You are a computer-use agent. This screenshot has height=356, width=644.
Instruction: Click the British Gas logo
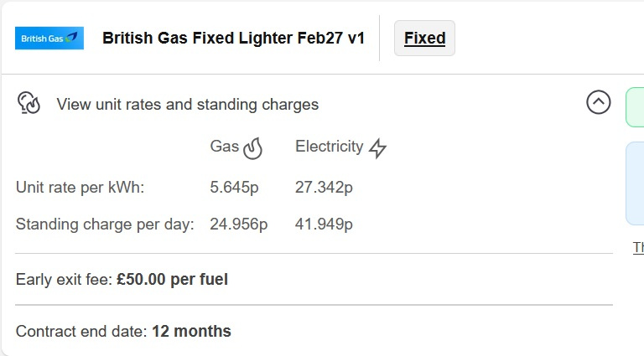coord(49,39)
